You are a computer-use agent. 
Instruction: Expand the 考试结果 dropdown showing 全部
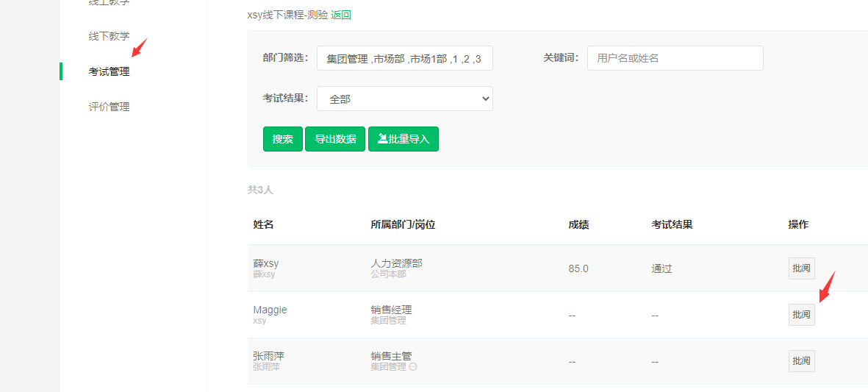click(405, 99)
